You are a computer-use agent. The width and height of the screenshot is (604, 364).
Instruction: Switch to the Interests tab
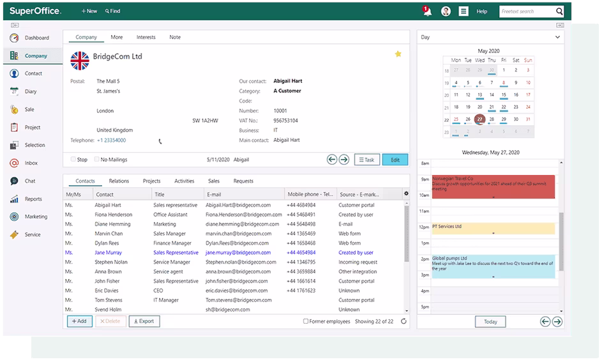tap(146, 38)
